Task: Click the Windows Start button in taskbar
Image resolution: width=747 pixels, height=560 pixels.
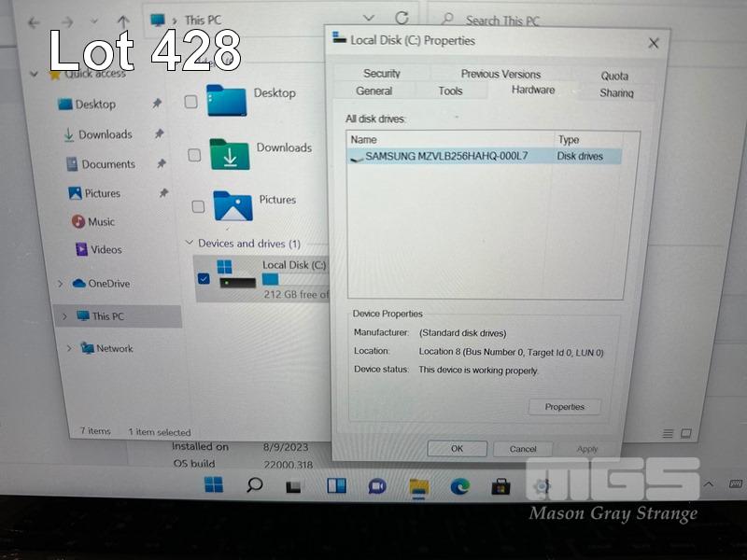Action: click(214, 485)
